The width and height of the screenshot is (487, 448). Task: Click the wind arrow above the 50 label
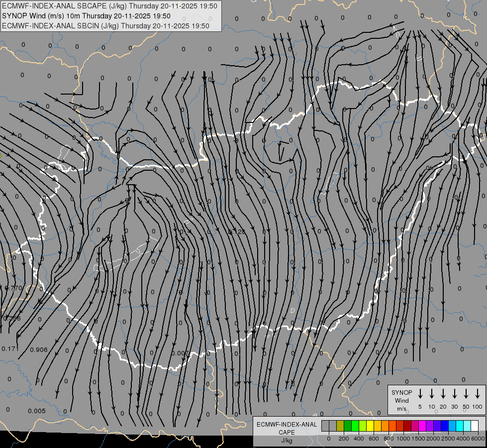click(466, 393)
